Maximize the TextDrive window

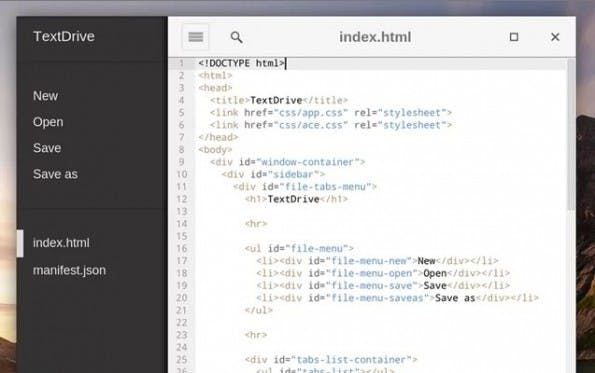pyautogui.click(x=514, y=37)
